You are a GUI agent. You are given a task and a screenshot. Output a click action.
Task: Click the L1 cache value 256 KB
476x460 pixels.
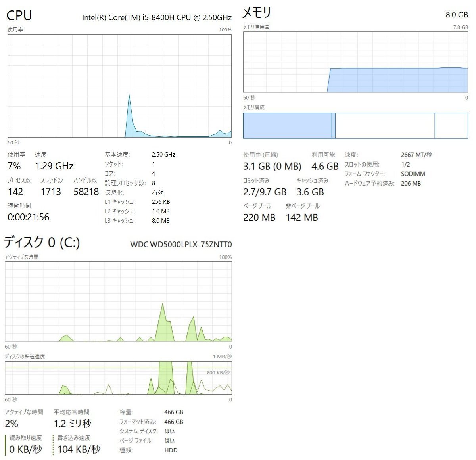[x=161, y=202]
